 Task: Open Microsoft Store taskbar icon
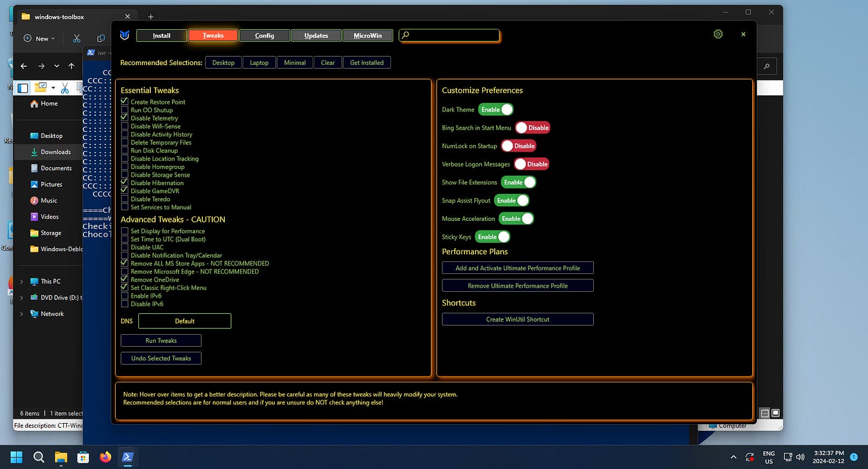click(x=83, y=457)
